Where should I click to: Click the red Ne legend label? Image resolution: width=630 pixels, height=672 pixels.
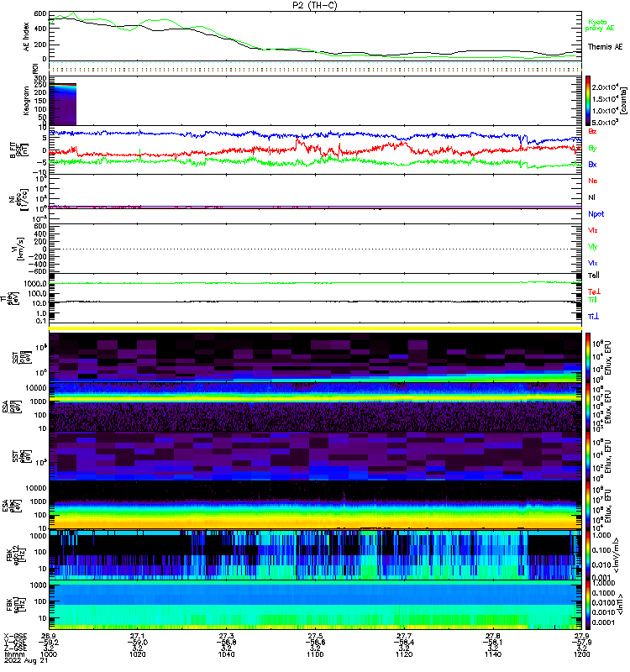pyautogui.click(x=593, y=181)
